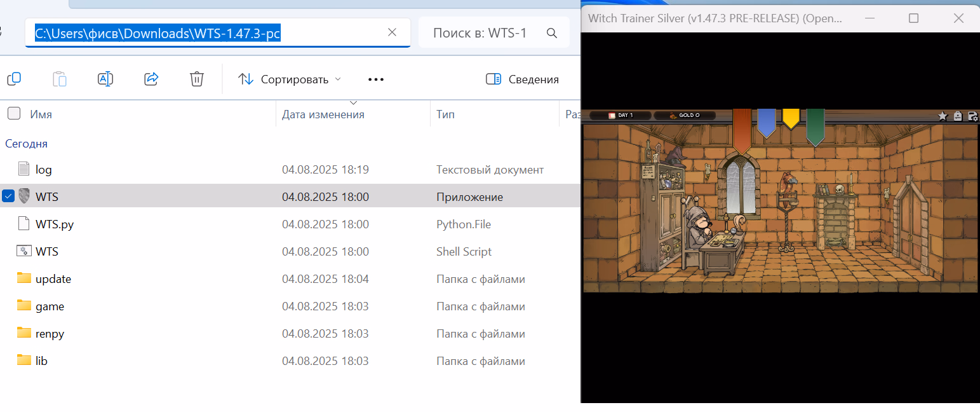980x412 pixels.
Task: Click the Share icon in toolbar
Action: click(x=151, y=79)
